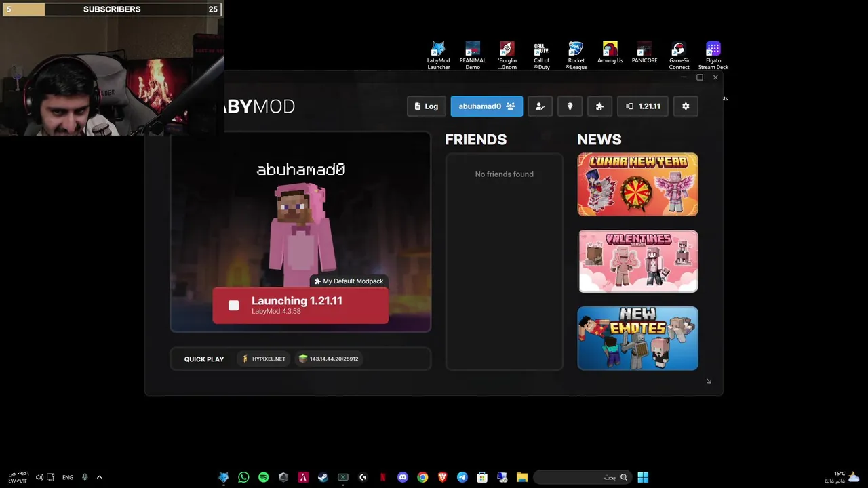The image size is (868, 488).
Task: Maximize the LabyMod launcher window
Action: click(x=700, y=77)
